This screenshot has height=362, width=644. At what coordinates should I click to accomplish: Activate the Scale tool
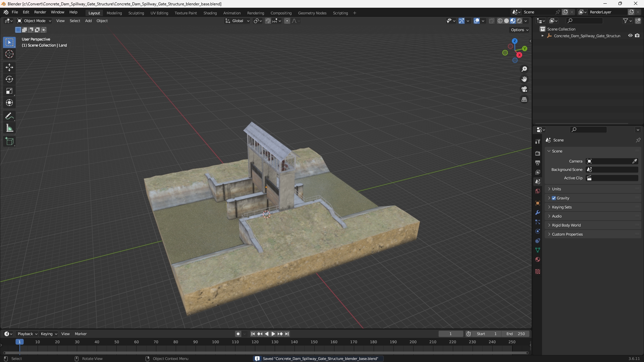click(9, 91)
